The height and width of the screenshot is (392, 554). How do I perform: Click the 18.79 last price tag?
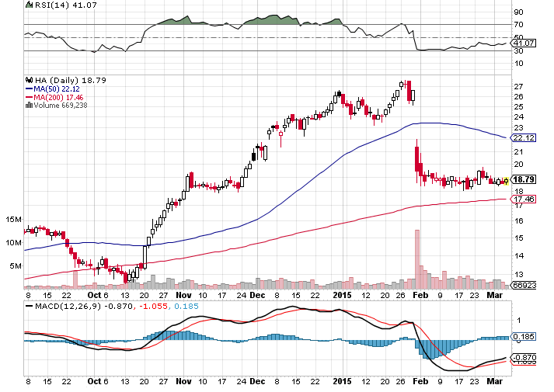click(x=523, y=179)
